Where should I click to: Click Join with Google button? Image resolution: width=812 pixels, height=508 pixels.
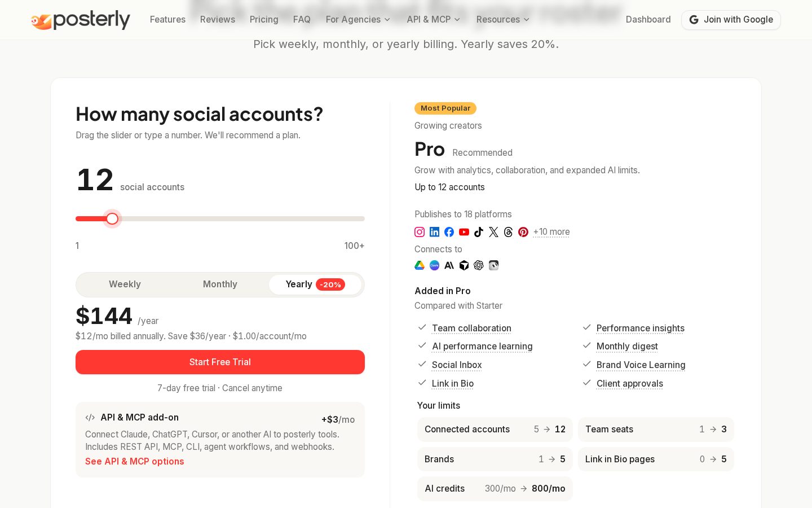pyautogui.click(x=731, y=20)
